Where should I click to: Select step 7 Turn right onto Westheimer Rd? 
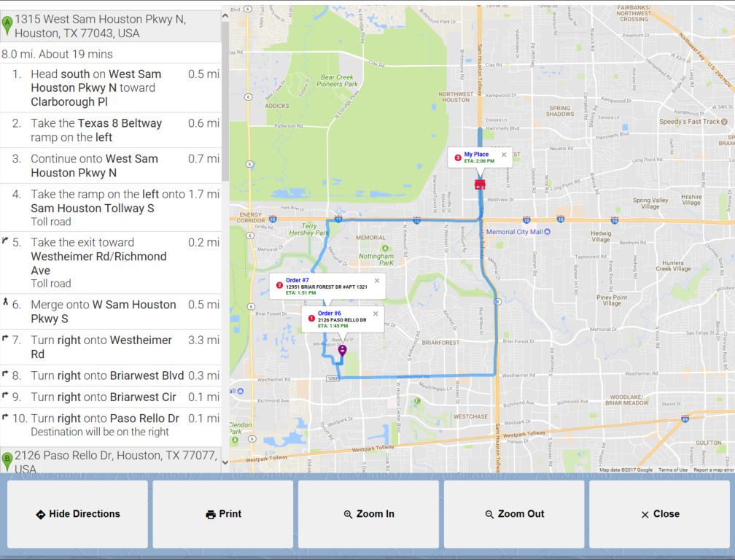[x=111, y=347]
